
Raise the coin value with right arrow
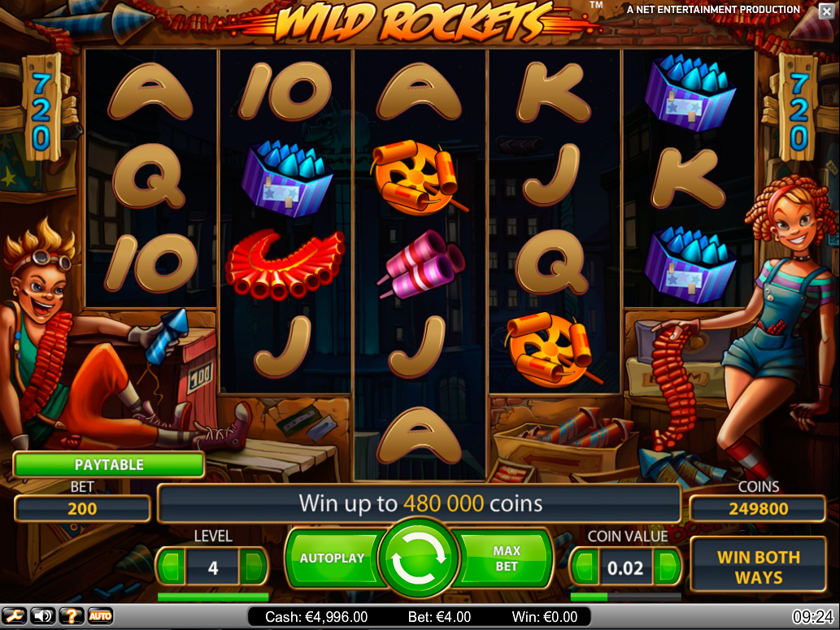[x=667, y=567]
